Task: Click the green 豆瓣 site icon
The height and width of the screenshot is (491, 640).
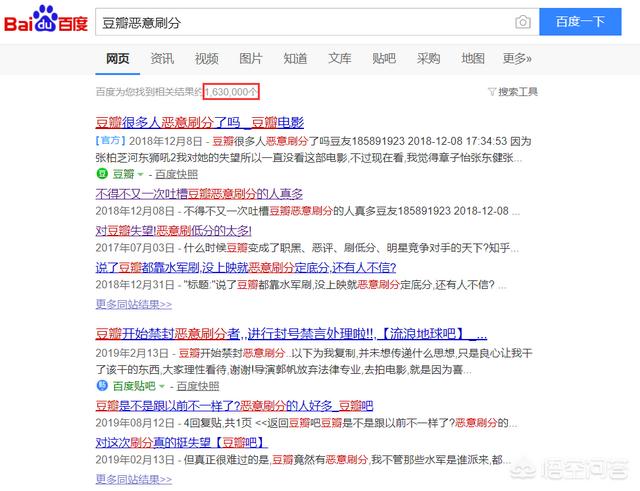Action: (x=102, y=174)
